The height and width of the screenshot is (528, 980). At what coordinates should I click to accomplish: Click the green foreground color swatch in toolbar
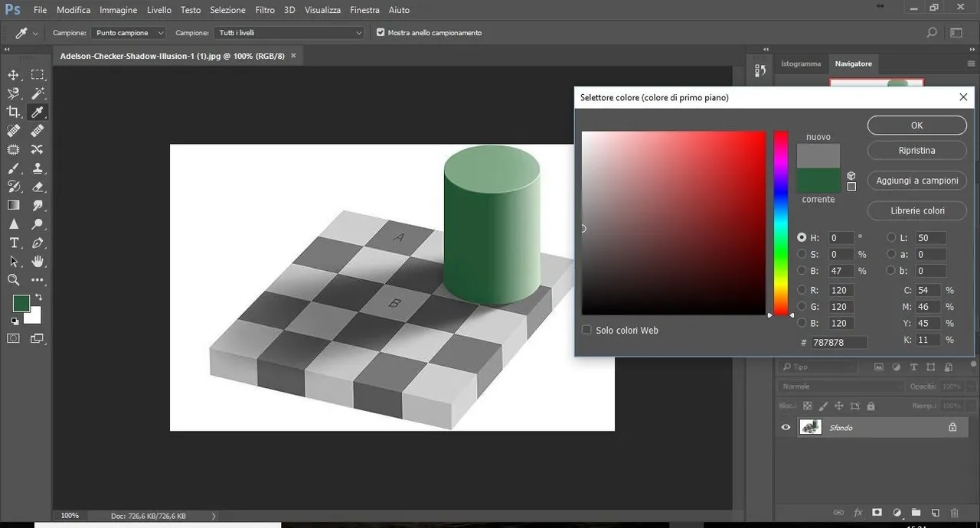pos(21,304)
